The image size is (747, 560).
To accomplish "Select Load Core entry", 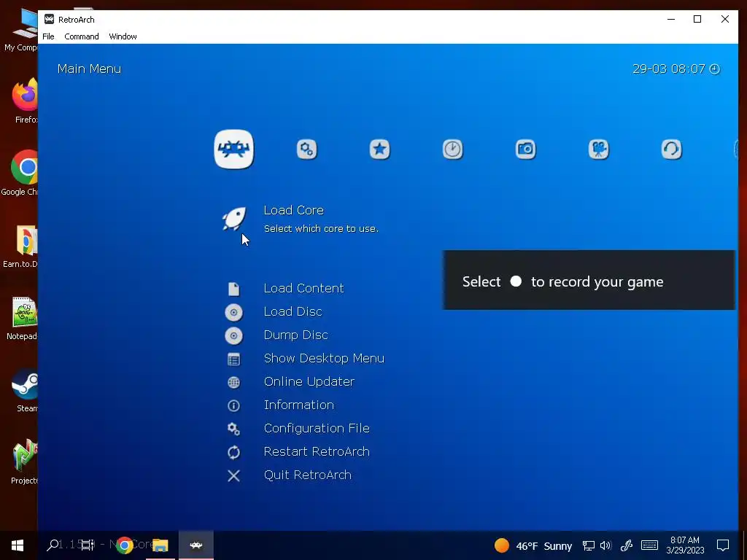I will click(x=293, y=210).
